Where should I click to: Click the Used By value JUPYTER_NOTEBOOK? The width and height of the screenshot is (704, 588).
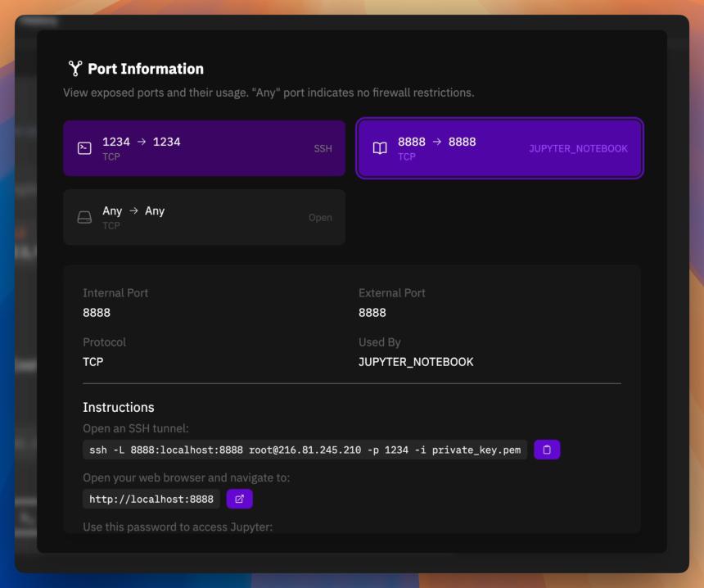[x=416, y=362]
